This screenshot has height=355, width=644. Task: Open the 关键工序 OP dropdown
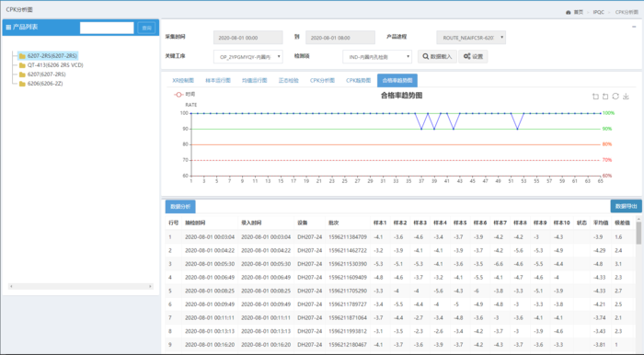248,57
